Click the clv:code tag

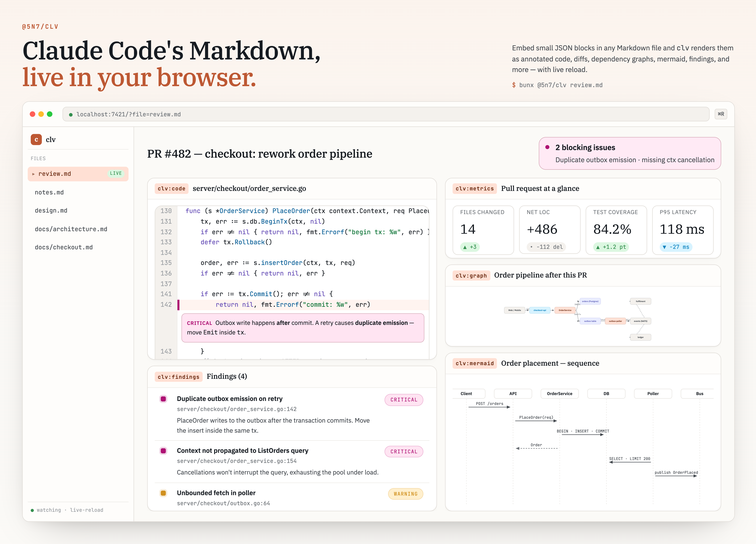pyautogui.click(x=171, y=189)
